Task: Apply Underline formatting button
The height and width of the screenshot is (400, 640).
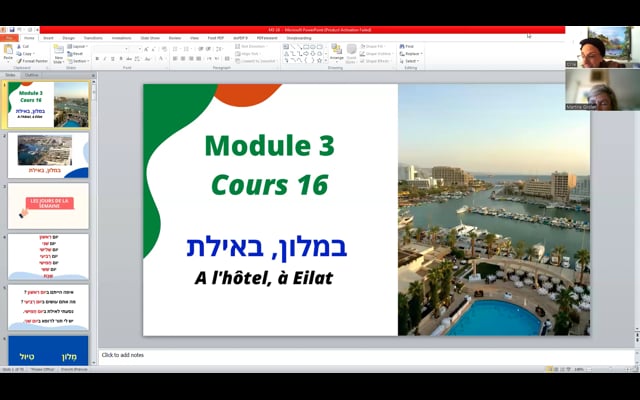Action: click(x=113, y=59)
